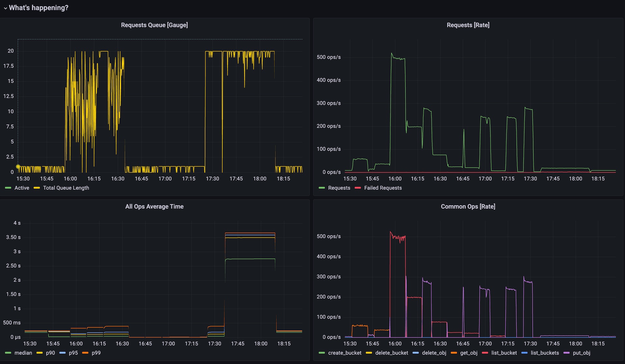Open the All Ops Average Time panel title
Image resolution: width=625 pixels, height=364 pixels.
(154, 207)
